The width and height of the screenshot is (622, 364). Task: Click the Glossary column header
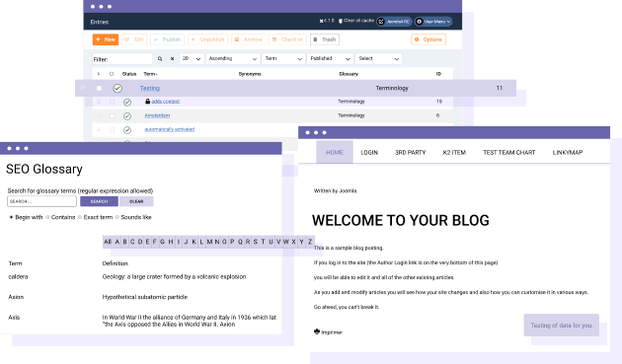point(349,74)
